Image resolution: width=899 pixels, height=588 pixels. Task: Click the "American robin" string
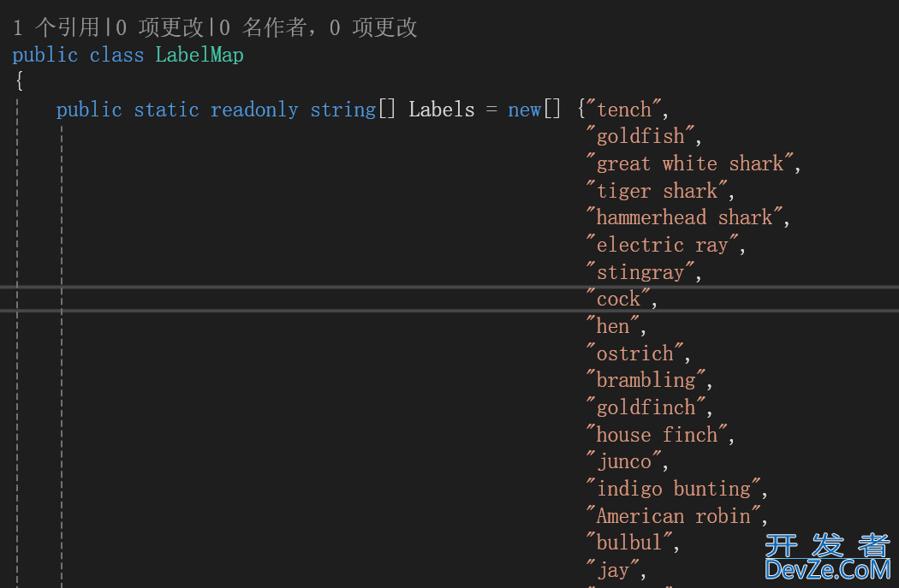click(x=674, y=516)
